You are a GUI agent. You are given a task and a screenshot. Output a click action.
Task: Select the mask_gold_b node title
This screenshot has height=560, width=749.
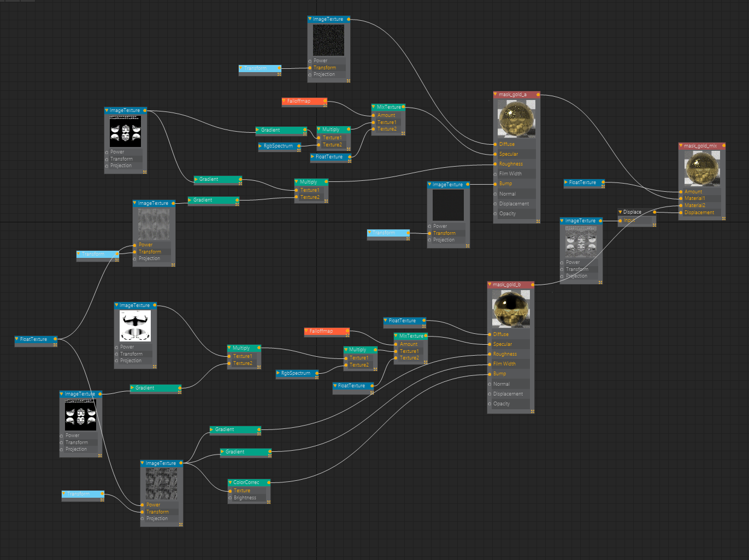(506, 285)
